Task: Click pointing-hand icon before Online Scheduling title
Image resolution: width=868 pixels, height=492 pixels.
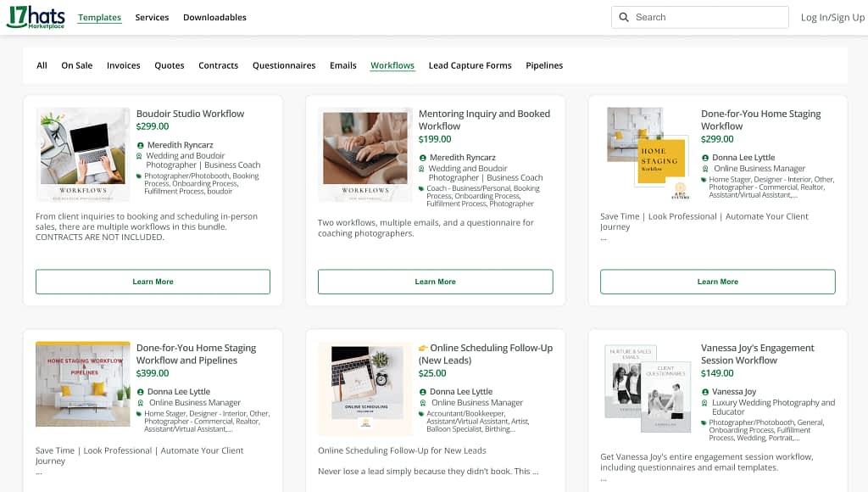Action: point(423,348)
